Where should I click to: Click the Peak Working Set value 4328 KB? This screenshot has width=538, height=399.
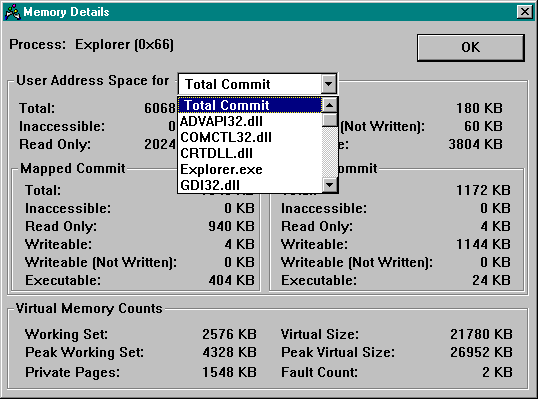229,352
